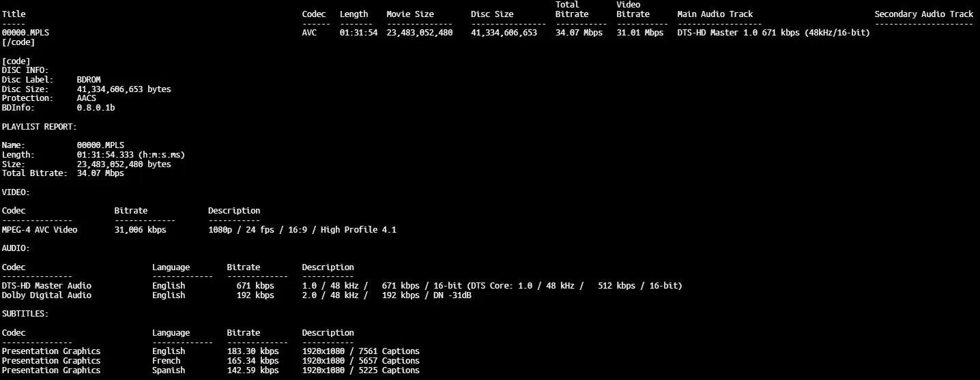Click the PLAYLIST REPORT heading
980x380 pixels.
40,127
